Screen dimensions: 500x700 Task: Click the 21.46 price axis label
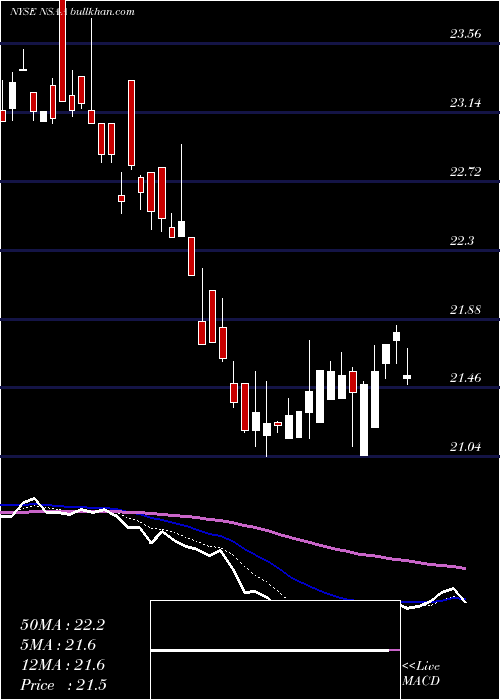click(465, 379)
